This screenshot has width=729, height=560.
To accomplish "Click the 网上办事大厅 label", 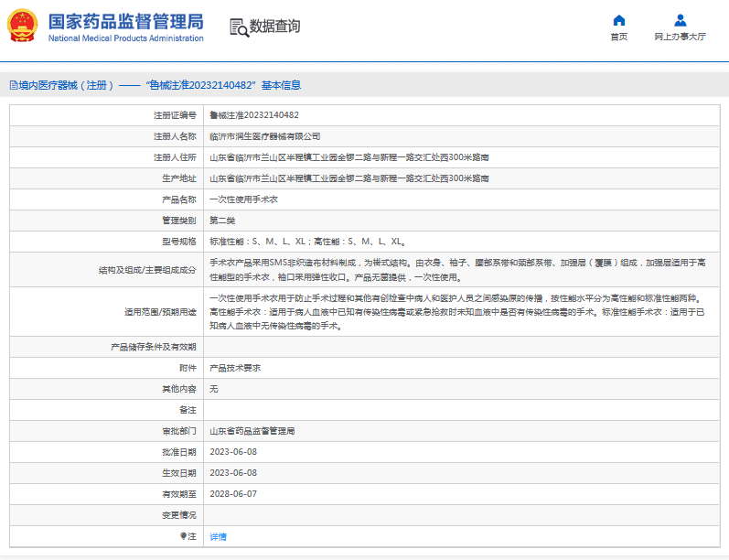I will pos(681,37).
